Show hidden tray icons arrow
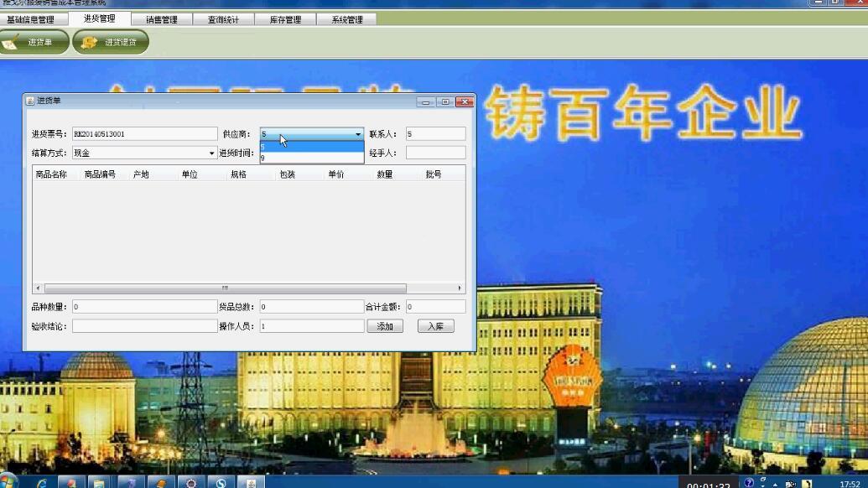The image size is (868, 488). tap(775, 485)
